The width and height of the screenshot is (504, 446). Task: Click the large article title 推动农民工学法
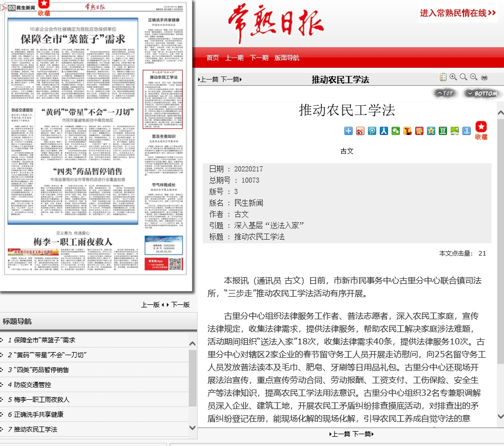(x=347, y=110)
